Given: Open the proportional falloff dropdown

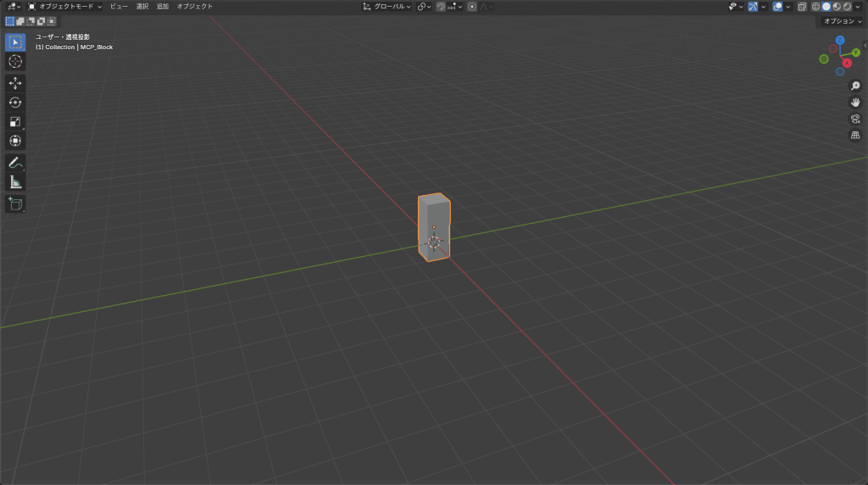Looking at the screenshot, I should click(486, 7).
